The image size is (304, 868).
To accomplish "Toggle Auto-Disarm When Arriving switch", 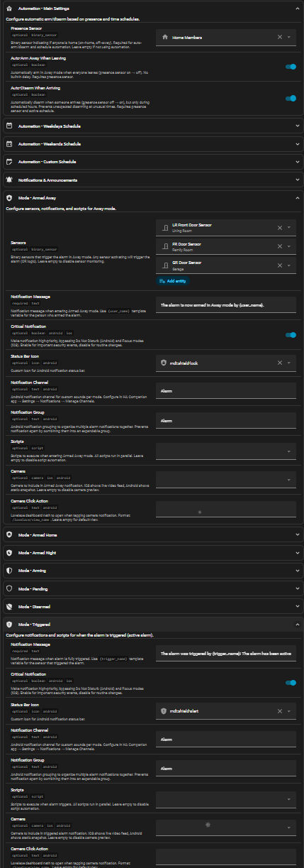I will (x=291, y=99).
